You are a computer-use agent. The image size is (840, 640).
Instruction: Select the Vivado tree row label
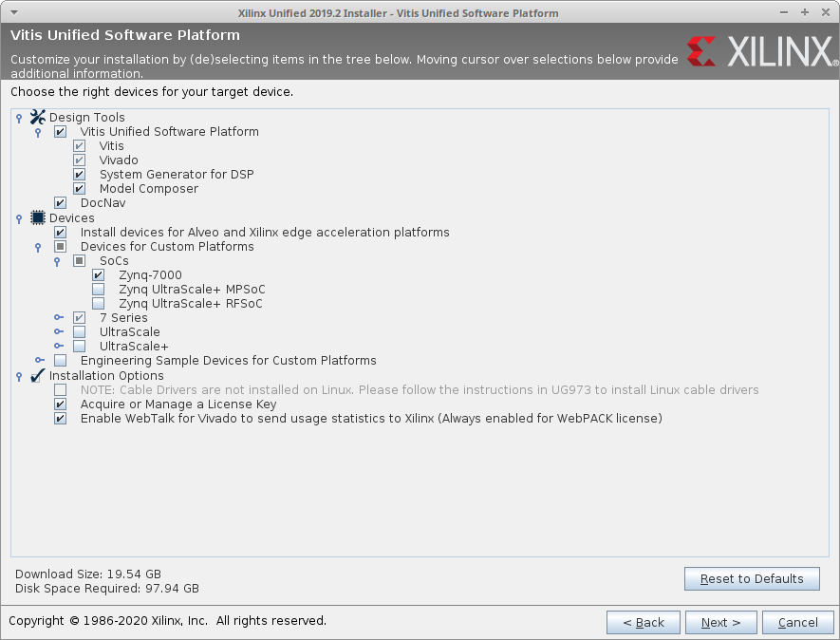click(x=119, y=160)
